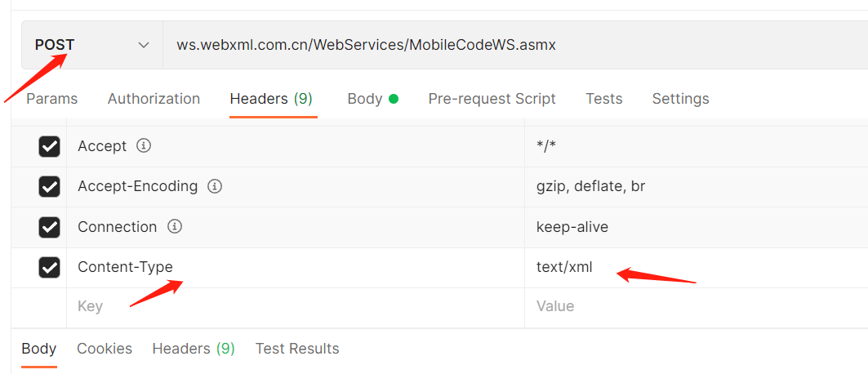Click the info icon next to Connection

(x=174, y=226)
